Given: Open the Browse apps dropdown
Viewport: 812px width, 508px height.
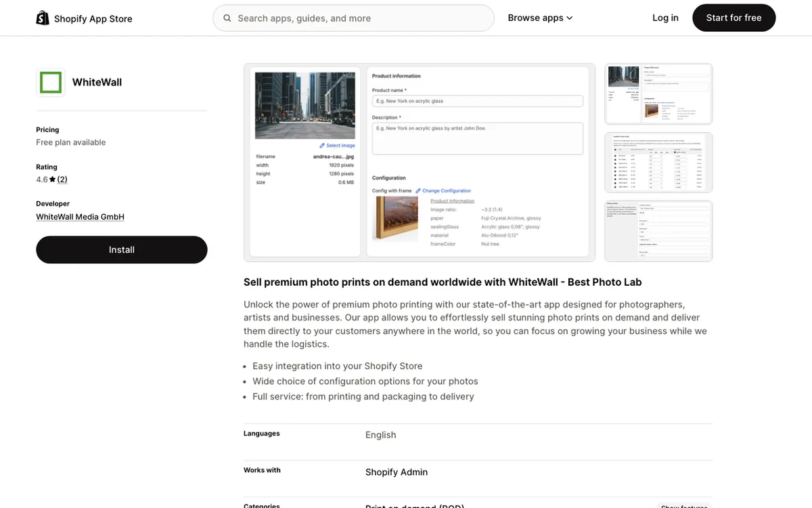Looking at the screenshot, I should click(x=540, y=18).
